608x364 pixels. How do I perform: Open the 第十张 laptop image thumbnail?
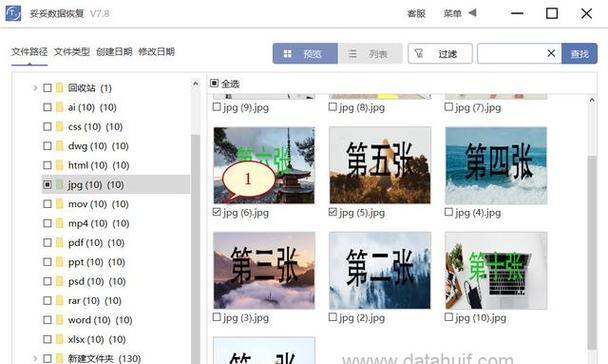tap(496, 270)
